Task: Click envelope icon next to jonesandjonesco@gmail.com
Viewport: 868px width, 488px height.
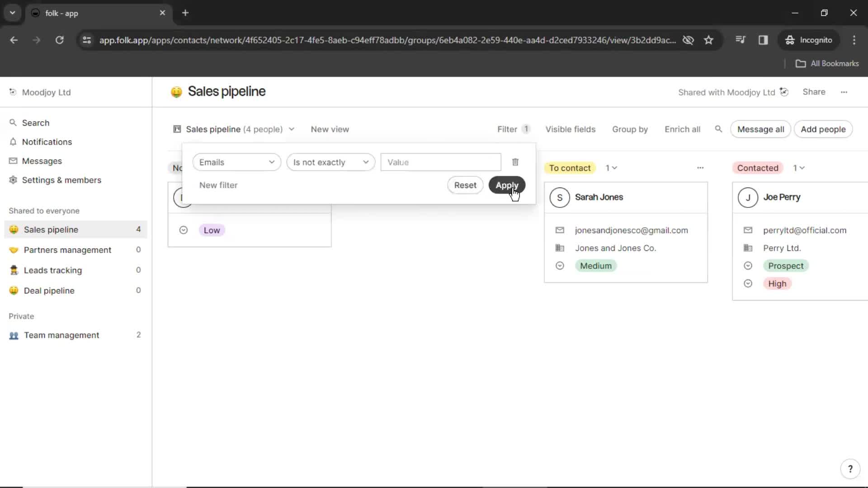Action: (560, 230)
